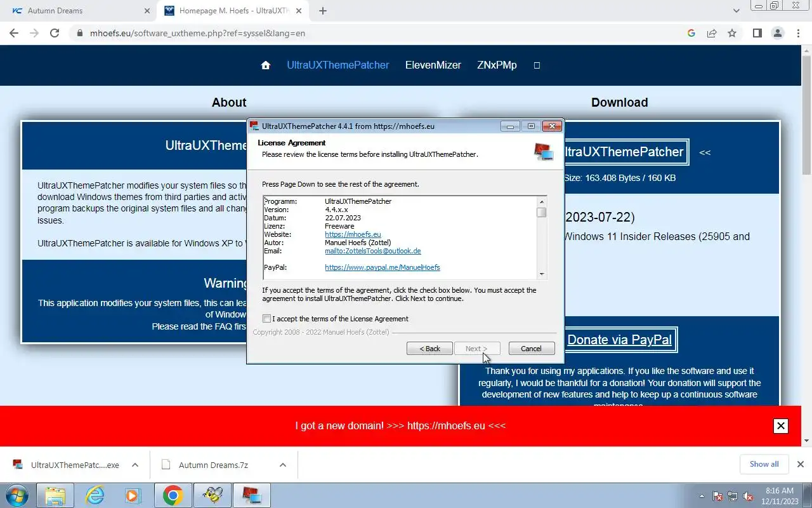Open Windows Media Player from taskbar
Screen dimensions: 812x508
coord(133,495)
